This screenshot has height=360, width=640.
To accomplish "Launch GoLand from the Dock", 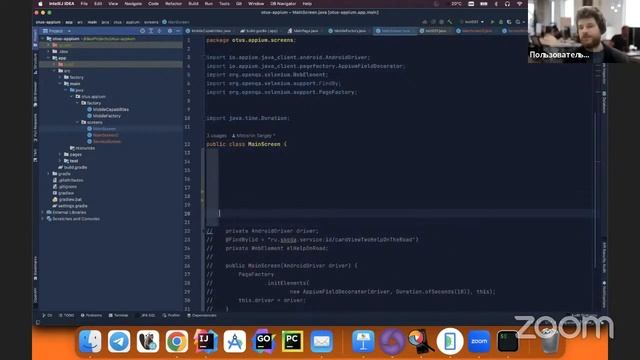I will (x=264, y=341).
